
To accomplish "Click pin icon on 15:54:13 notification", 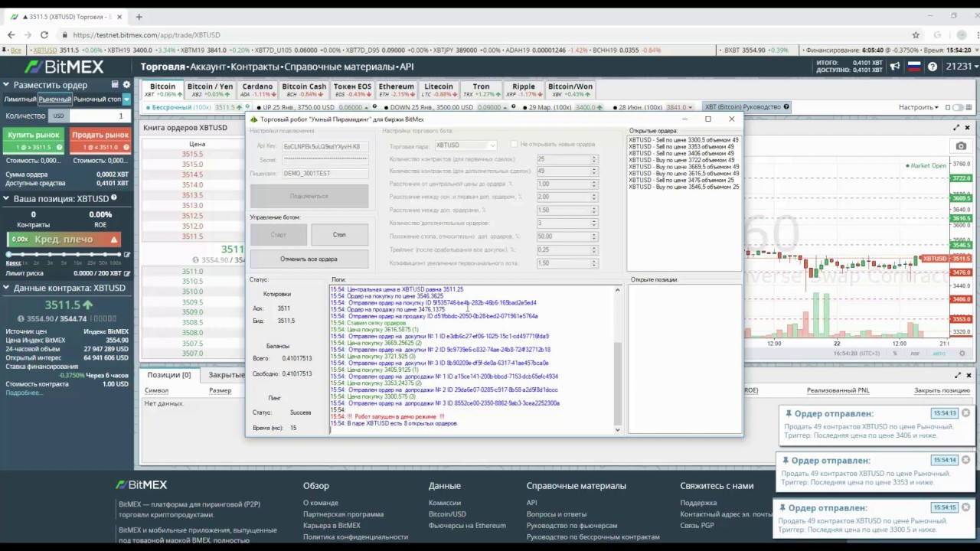I will click(x=788, y=413).
